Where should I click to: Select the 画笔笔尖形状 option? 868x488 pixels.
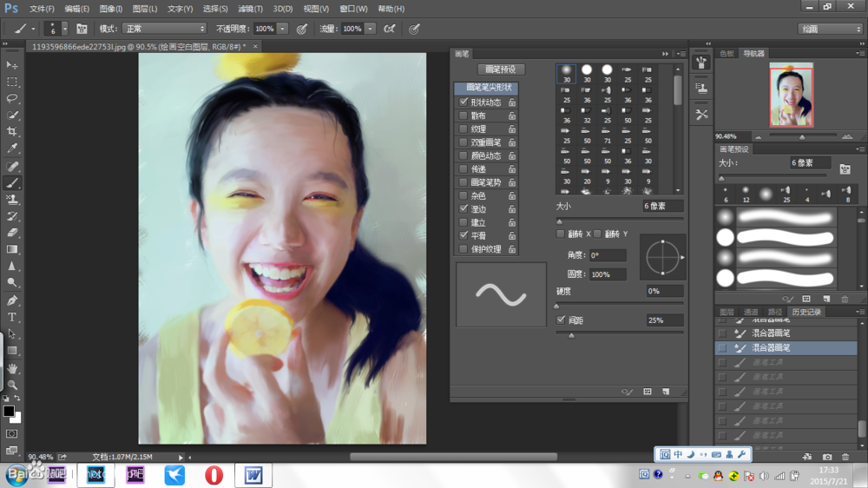point(490,88)
